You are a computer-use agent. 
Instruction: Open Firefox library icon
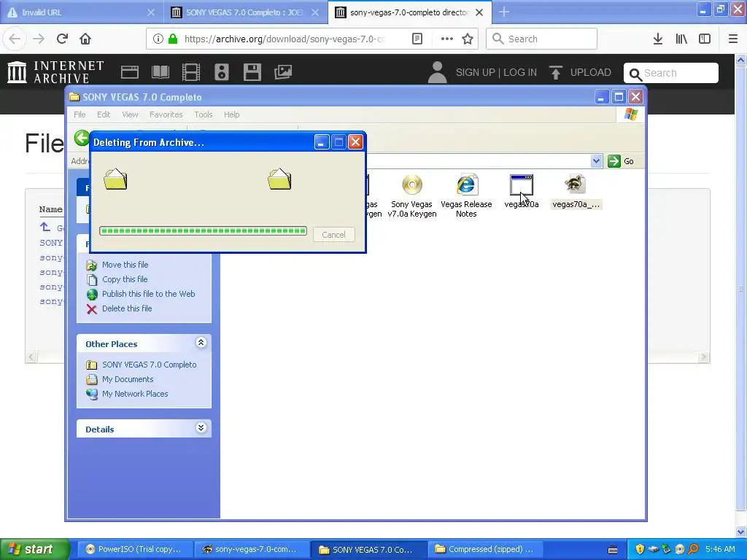[681, 39]
